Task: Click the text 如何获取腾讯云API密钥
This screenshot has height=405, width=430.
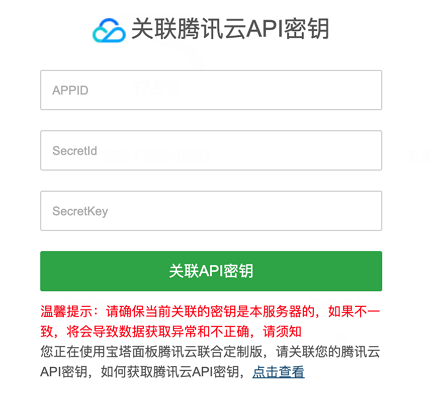Action: [x=170, y=372]
